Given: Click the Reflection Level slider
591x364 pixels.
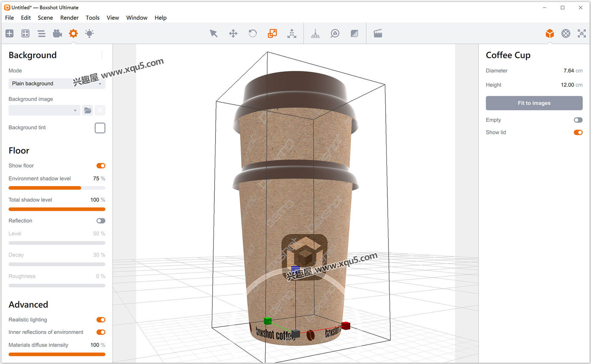Looking at the screenshot, I should coord(57,243).
